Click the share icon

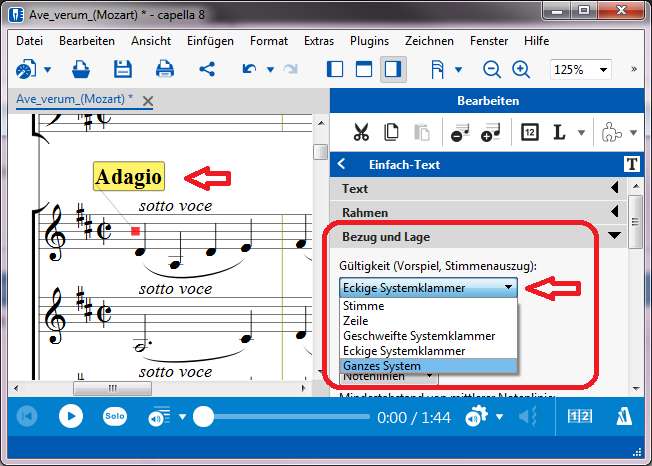pyautogui.click(x=207, y=69)
